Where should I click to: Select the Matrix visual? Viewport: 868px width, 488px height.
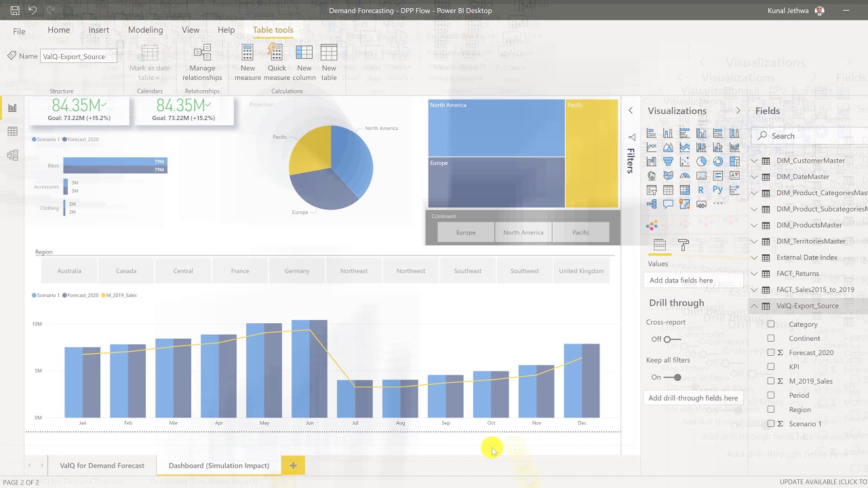(x=685, y=190)
